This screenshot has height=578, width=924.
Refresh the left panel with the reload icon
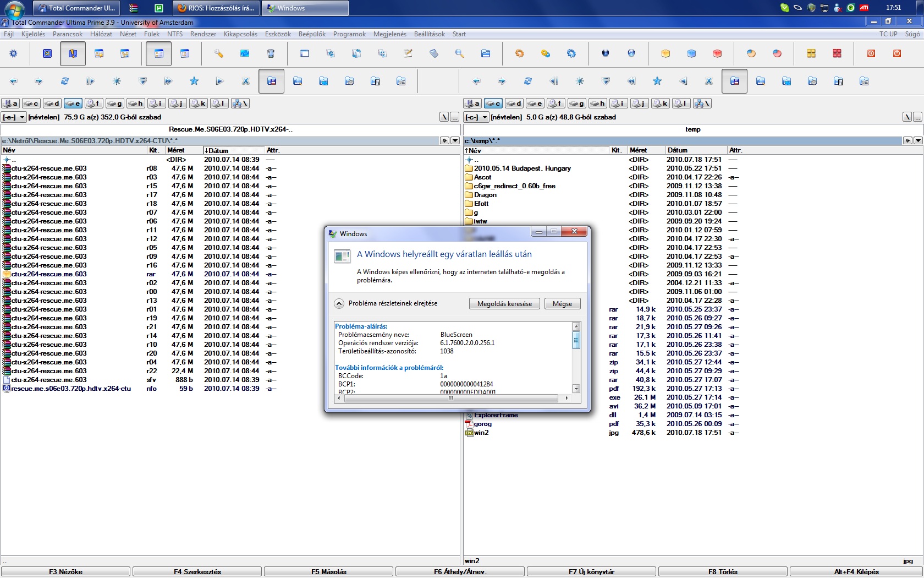point(65,81)
